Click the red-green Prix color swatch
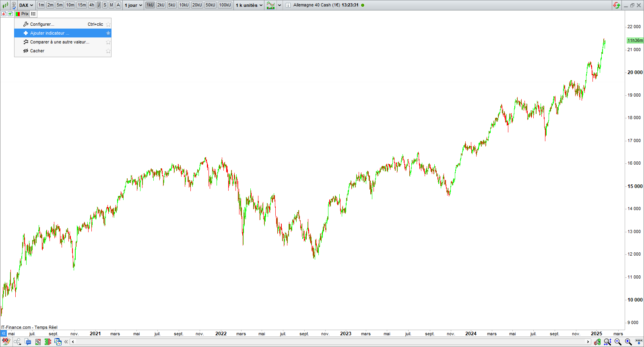The image size is (644, 347). pyautogui.click(x=18, y=14)
